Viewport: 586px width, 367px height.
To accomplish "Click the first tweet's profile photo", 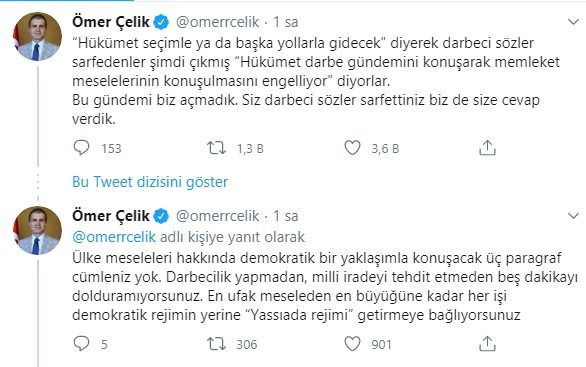I will pos(37,36).
